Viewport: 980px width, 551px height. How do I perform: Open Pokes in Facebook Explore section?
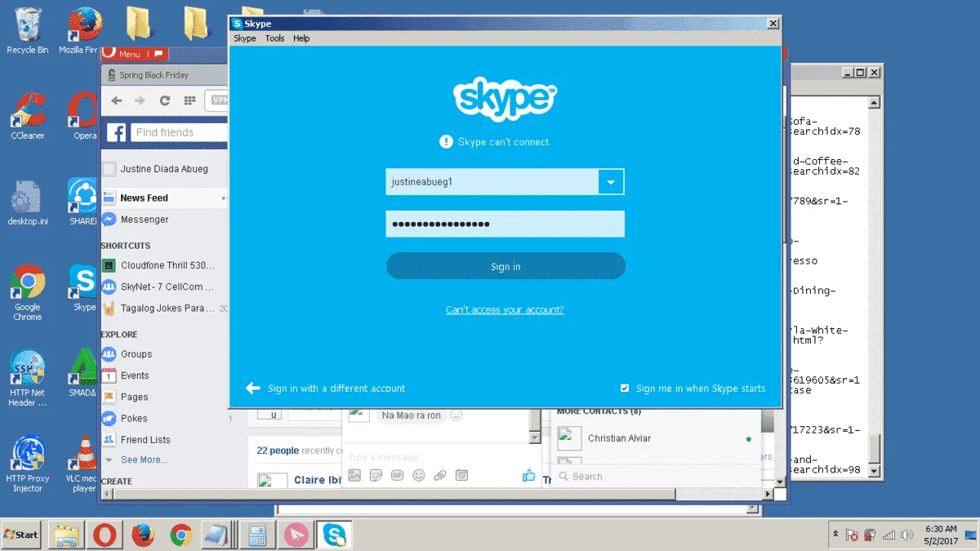click(134, 418)
